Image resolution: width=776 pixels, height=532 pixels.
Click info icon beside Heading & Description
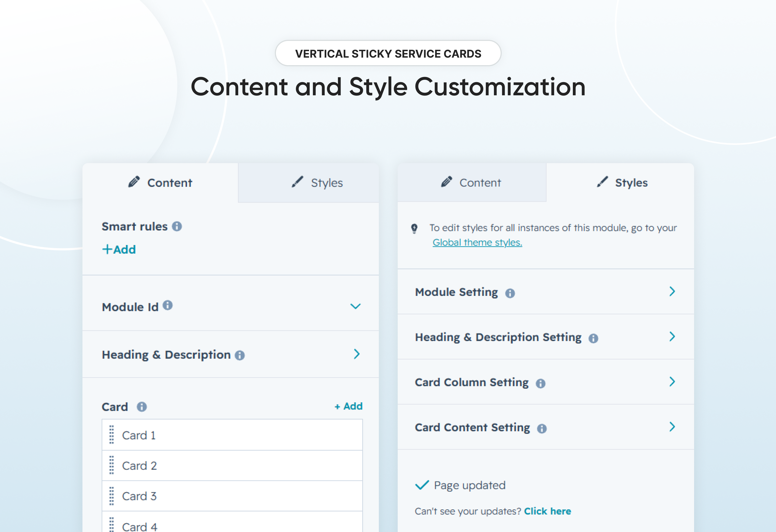pyautogui.click(x=240, y=355)
